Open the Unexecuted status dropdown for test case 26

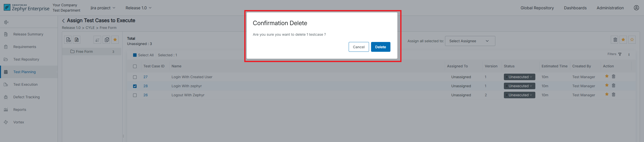pyautogui.click(x=519, y=95)
